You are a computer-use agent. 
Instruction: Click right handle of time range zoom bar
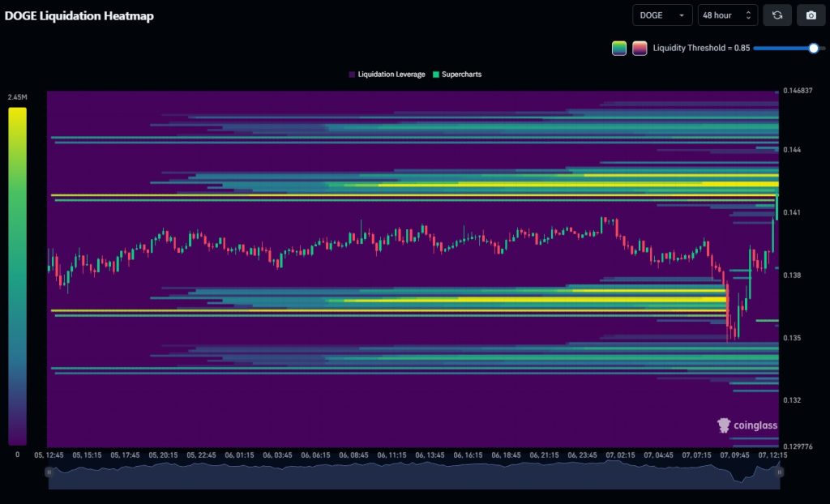point(780,472)
